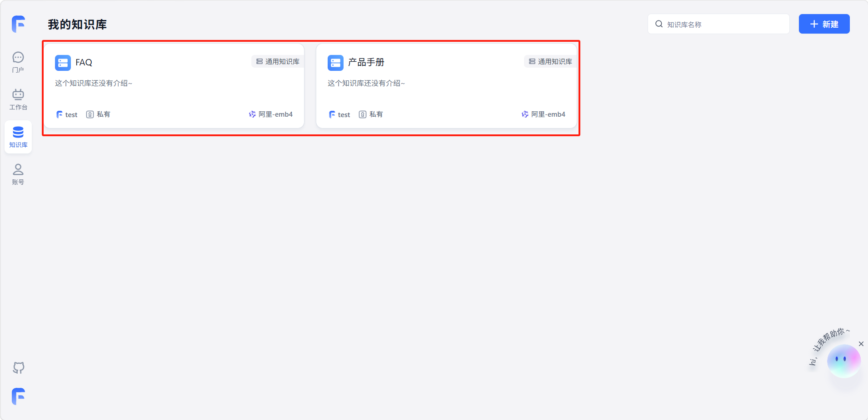Click the 通用知识库 tag on 产品手册 card
868x420 pixels.
coord(550,62)
